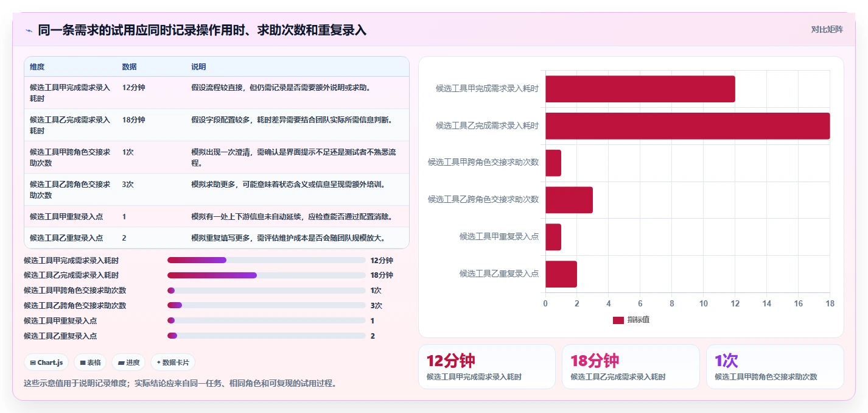Click description starting 假设流程较直接
The width and height of the screenshot is (868, 413).
pyautogui.click(x=281, y=88)
